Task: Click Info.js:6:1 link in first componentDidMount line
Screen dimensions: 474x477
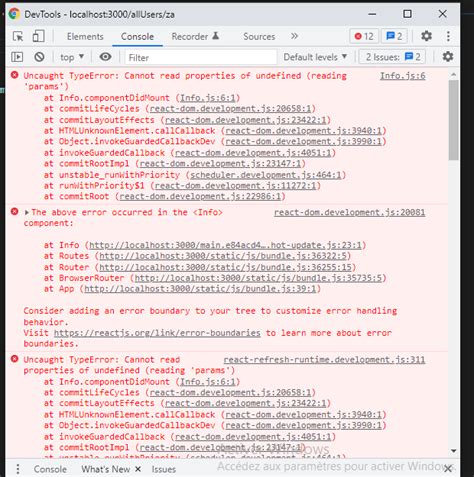Action: tap(208, 98)
